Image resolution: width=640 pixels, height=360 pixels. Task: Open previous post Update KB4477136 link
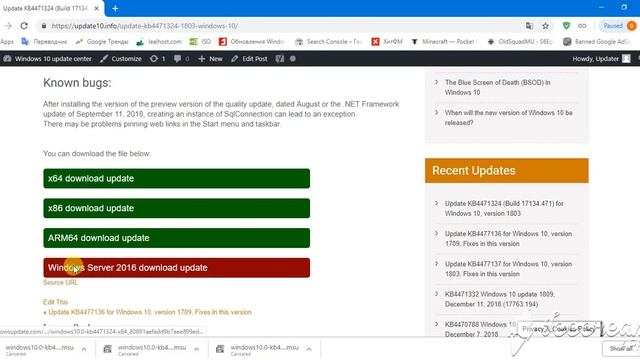click(150, 312)
